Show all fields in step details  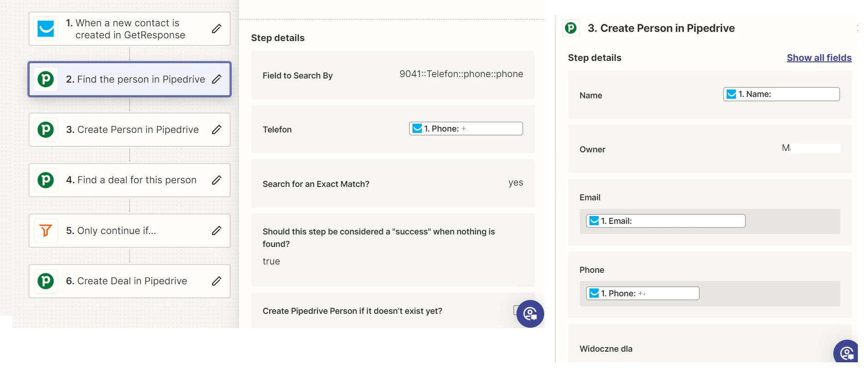819,58
